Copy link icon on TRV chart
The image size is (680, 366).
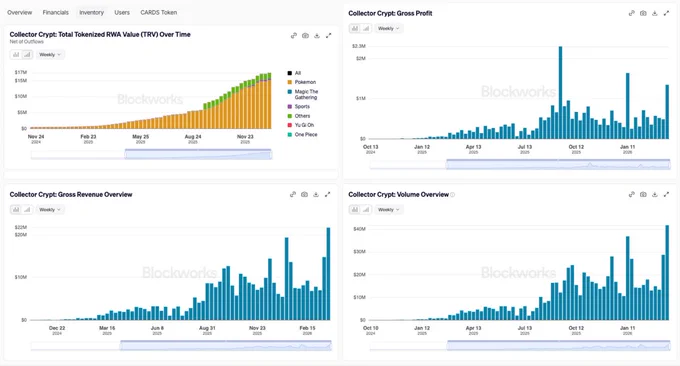coord(294,36)
